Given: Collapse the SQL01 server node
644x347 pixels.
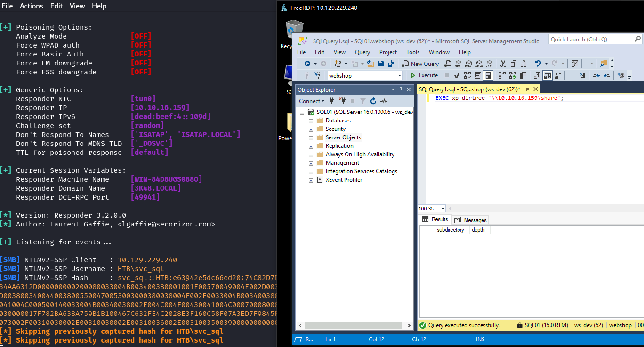Looking at the screenshot, I should 302,113.
